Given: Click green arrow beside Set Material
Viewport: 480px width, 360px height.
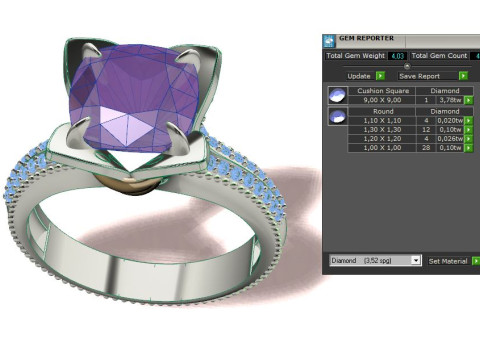Looking at the screenshot, I should [x=476, y=261].
